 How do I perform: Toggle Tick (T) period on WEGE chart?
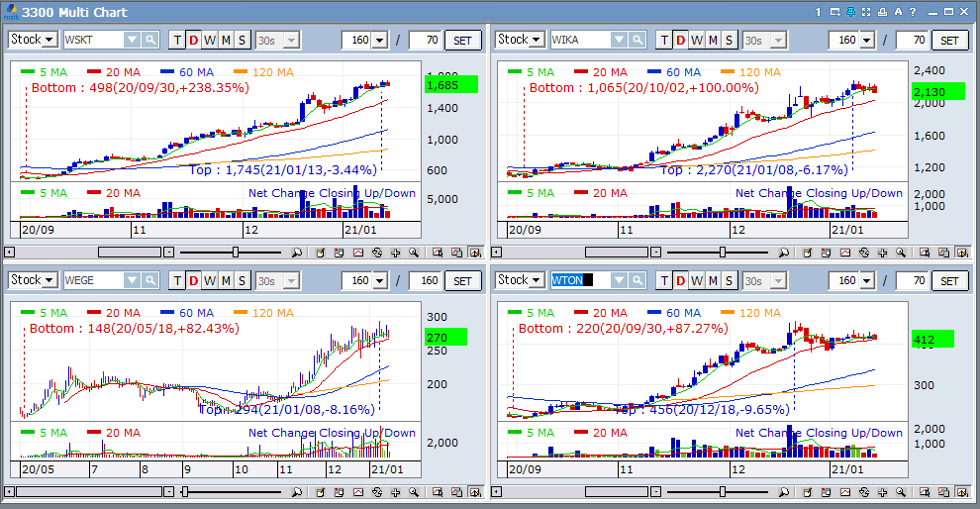tap(177, 280)
